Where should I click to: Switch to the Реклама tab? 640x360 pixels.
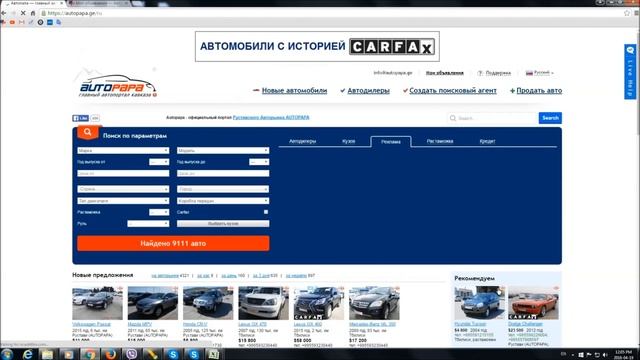tap(391, 142)
